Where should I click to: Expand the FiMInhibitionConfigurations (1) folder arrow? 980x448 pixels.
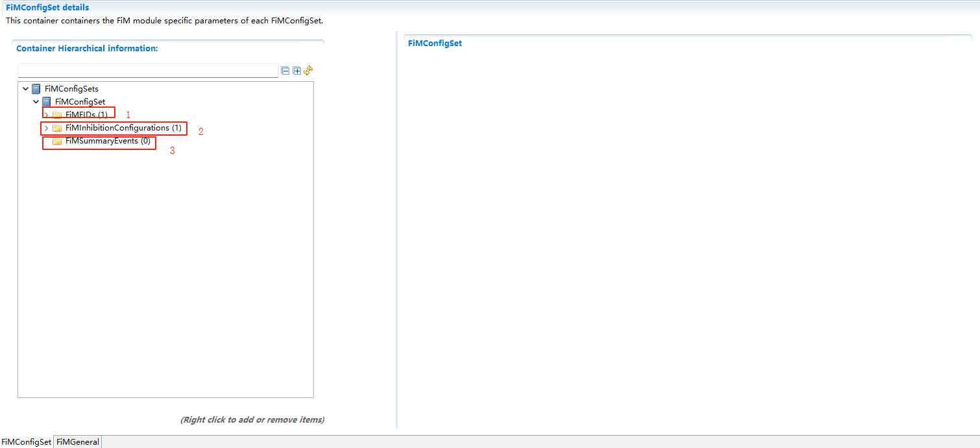click(47, 128)
